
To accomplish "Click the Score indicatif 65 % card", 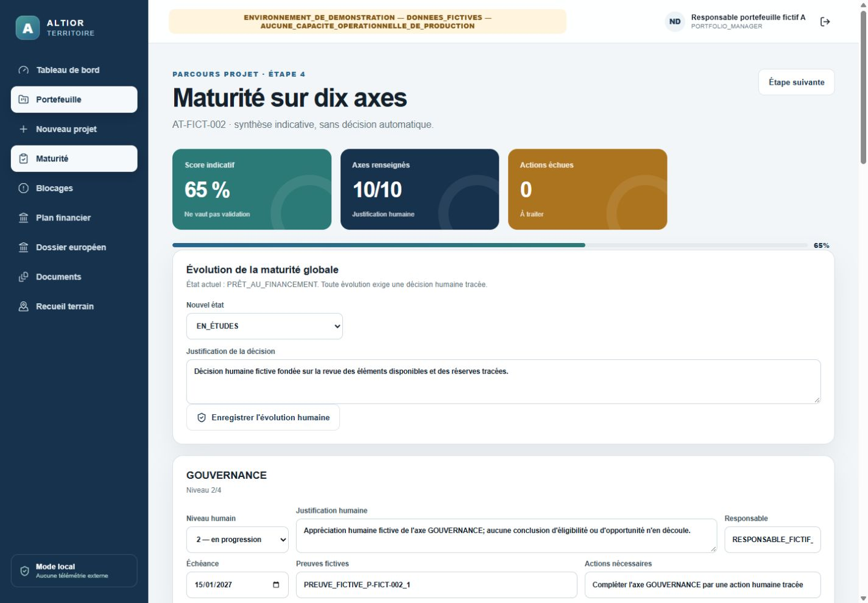I will 252,189.
